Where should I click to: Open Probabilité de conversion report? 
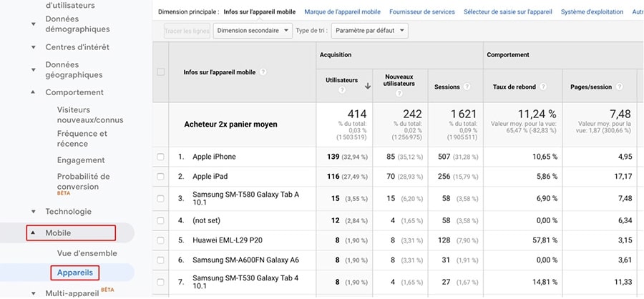click(x=84, y=182)
